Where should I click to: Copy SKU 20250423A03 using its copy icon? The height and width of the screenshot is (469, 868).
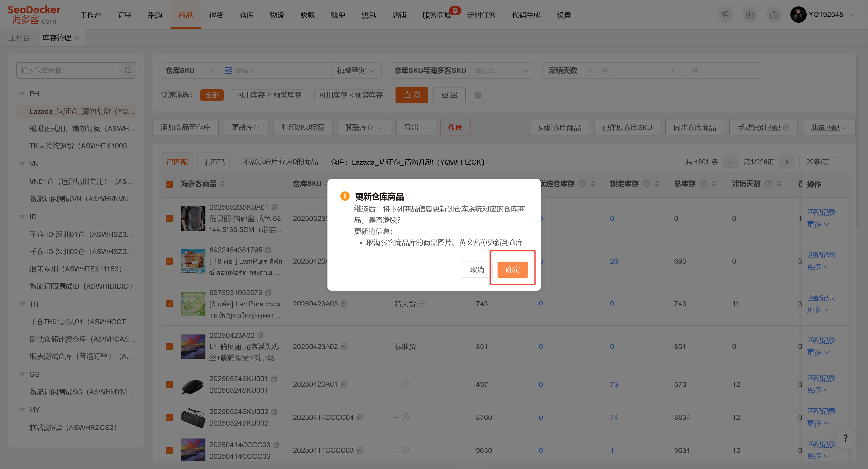[x=344, y=304]
